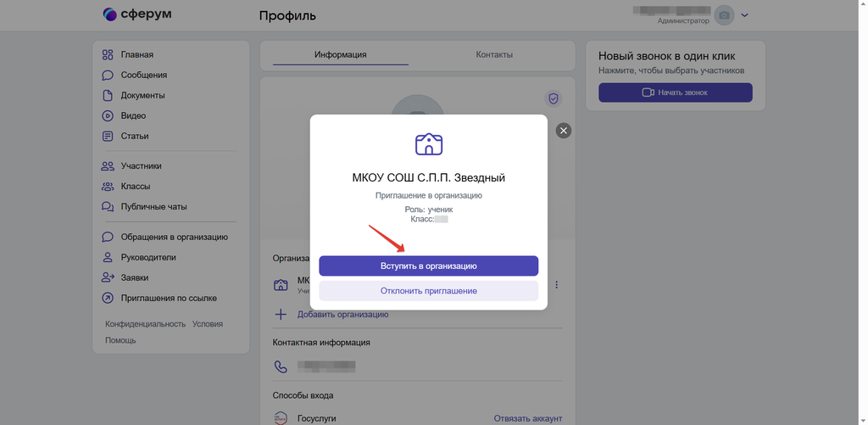Click the shield icon on profile card
The height and width of the screenshot is (425, 868).
[x=554, y=99]
